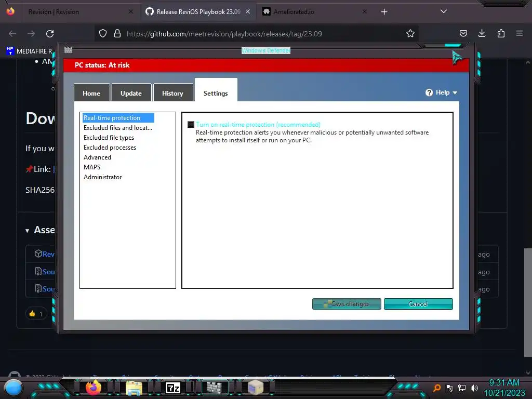The width and height of the screenshot is (532, 399).
Task: Select Windows Defender taskbar button
Action: (x=215, y=388)
